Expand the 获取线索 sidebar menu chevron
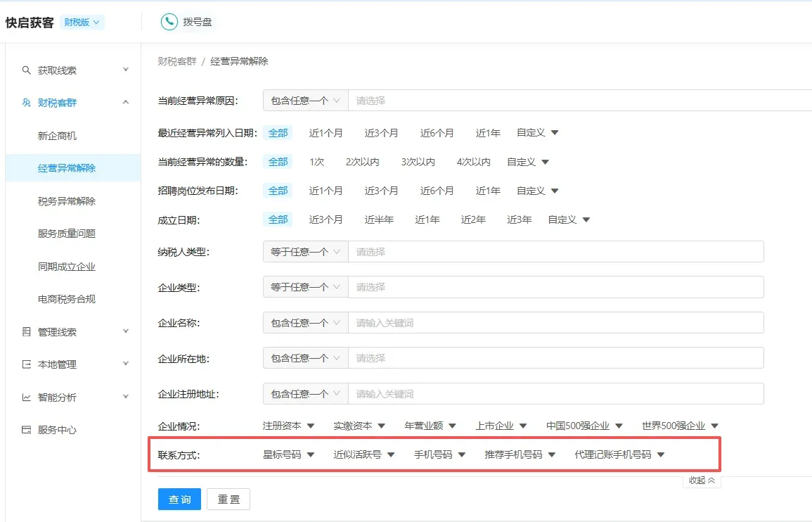Viewport: 812px width, 522px height. (125, 70)
